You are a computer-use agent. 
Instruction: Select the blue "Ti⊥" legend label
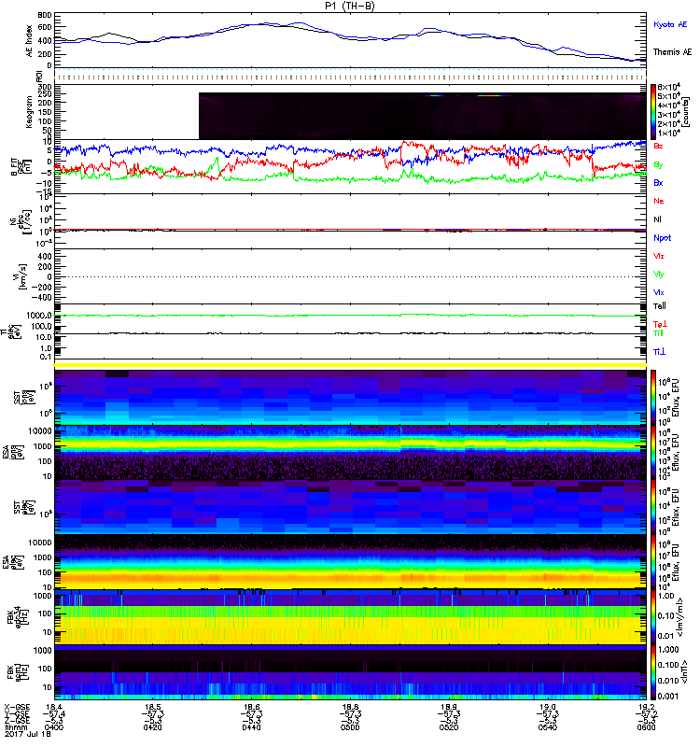tap(659, 352)
